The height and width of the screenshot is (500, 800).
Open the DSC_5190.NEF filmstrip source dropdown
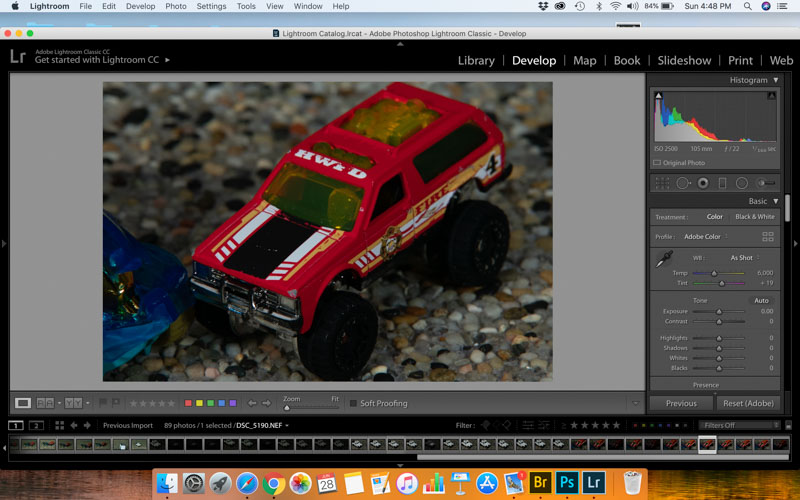pos(262,425)
